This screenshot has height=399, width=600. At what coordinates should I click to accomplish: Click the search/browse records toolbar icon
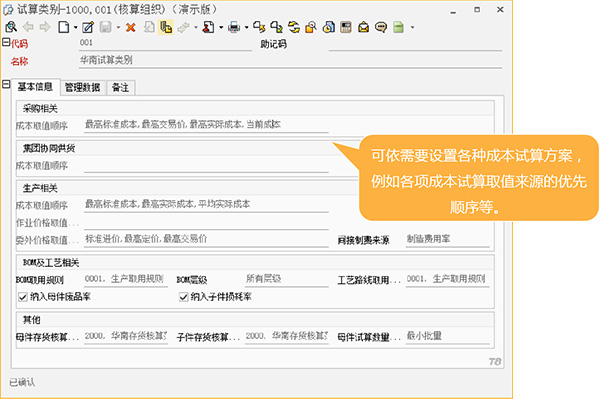[11, 27]
